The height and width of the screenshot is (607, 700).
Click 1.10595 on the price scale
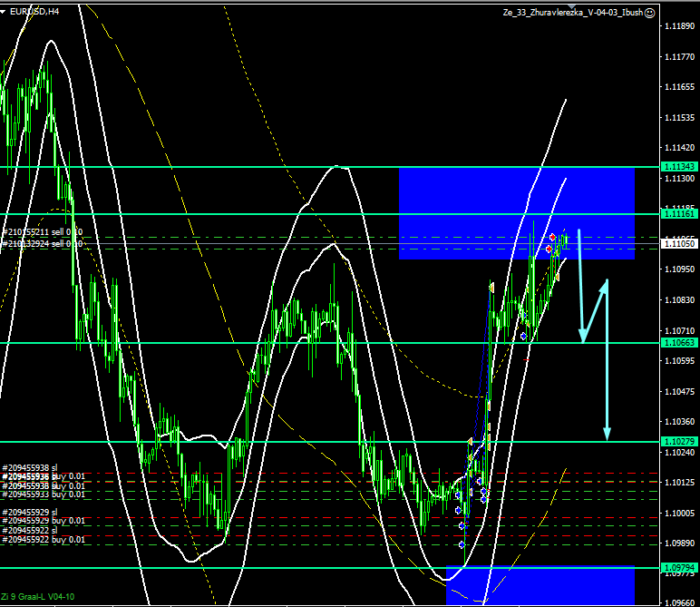679,360
